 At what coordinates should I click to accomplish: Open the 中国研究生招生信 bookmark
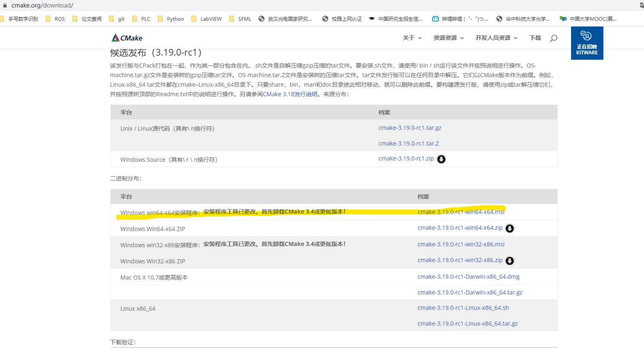395,19
